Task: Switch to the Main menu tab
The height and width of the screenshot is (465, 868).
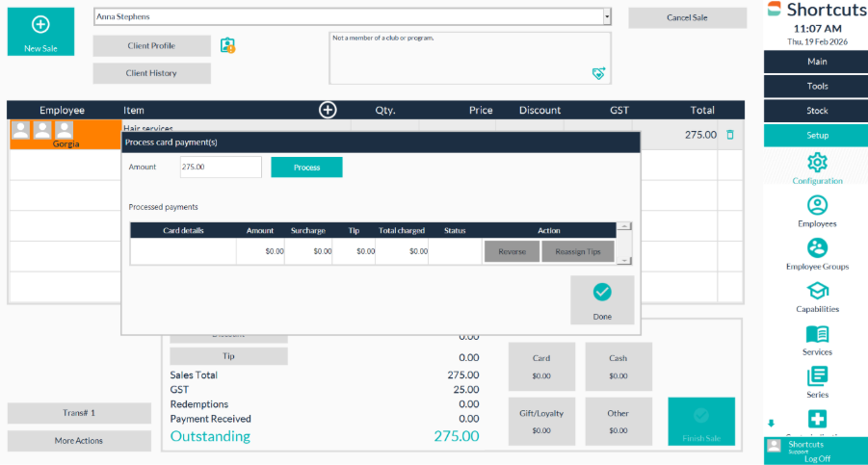Action: (817, 62)
